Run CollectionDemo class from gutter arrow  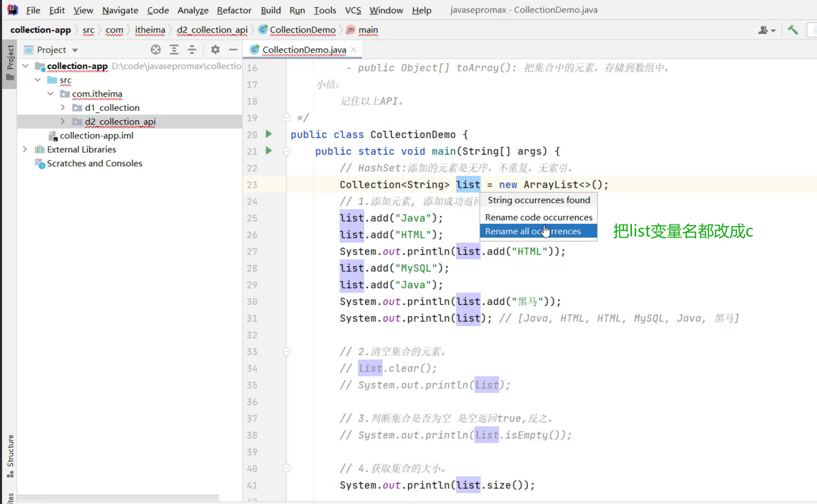pos(269,134)
